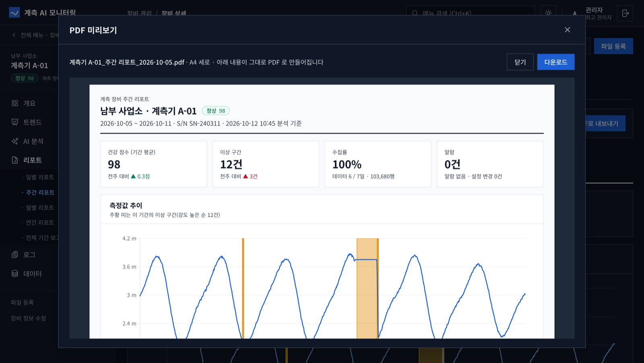Click the 장비 관리 breadcrumb
644x363 pixels.
(139, 13)
